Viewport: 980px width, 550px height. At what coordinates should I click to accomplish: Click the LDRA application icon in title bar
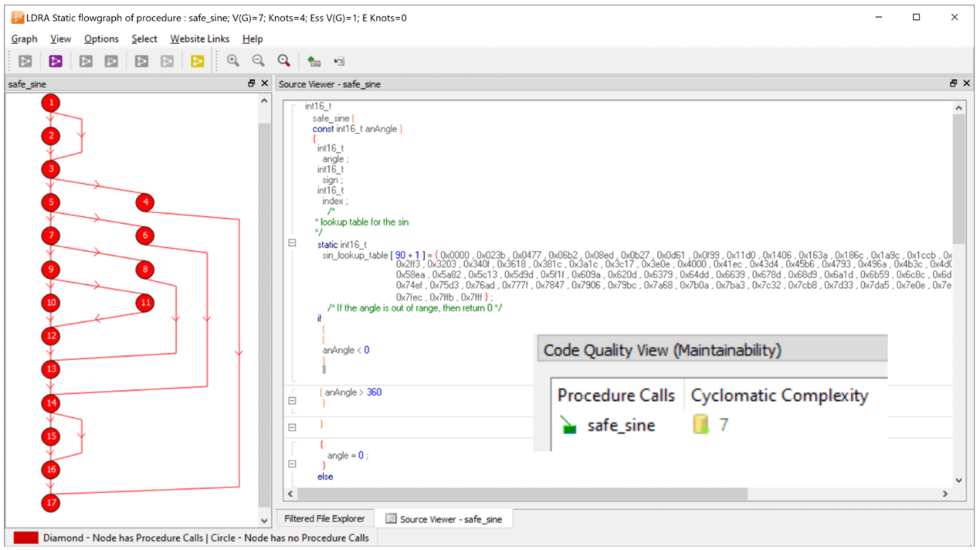[17, 17]
